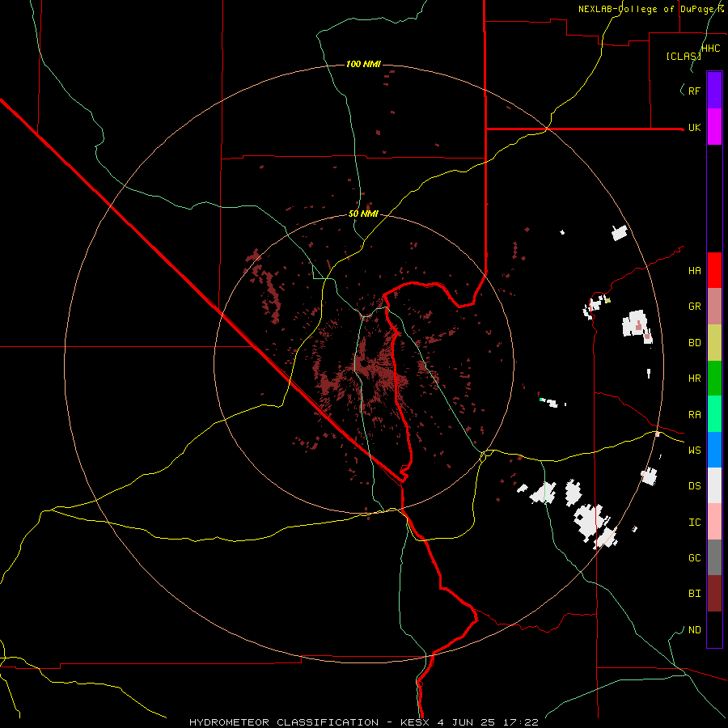Click the GC legend label
The width and height of the screenshot is (728, 728).
coord(694,558)
